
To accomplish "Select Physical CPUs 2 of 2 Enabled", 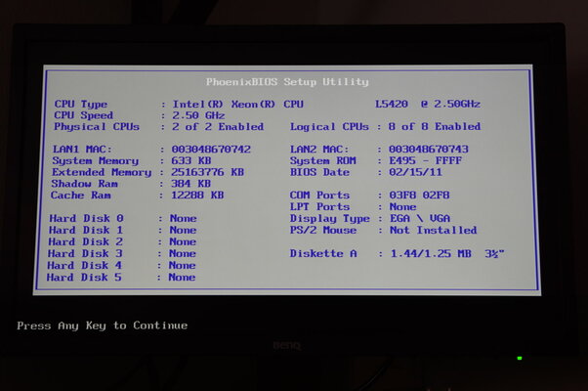I will (x=216, y=127).
